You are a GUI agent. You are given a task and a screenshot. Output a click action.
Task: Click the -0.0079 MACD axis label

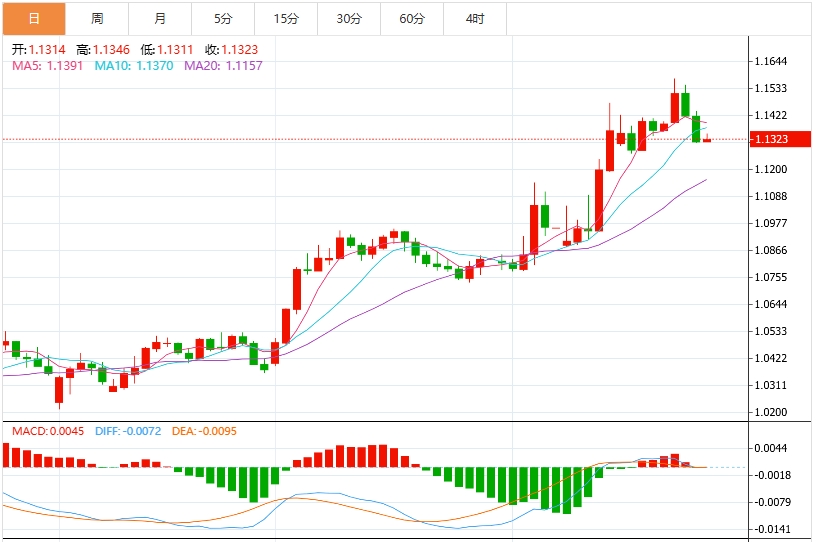tap(772, 502)
